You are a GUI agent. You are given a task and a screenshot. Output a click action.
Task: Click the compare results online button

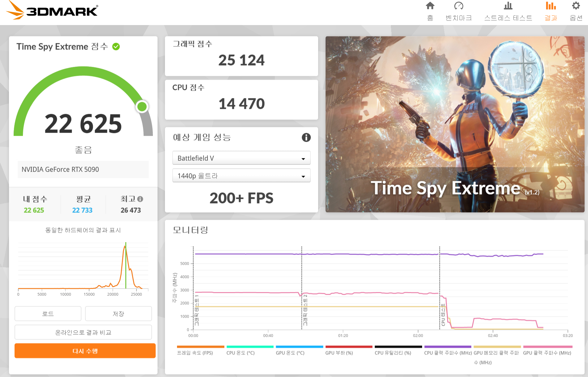83,332
